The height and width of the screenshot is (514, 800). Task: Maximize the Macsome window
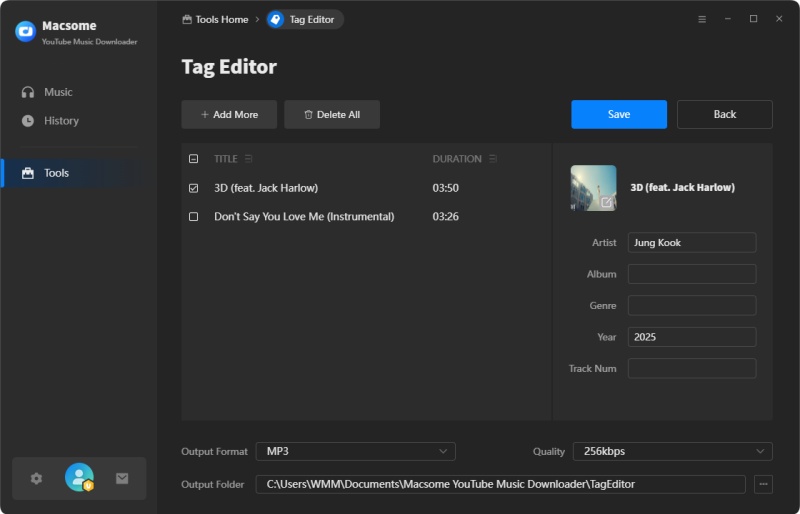tap(753, 19)
